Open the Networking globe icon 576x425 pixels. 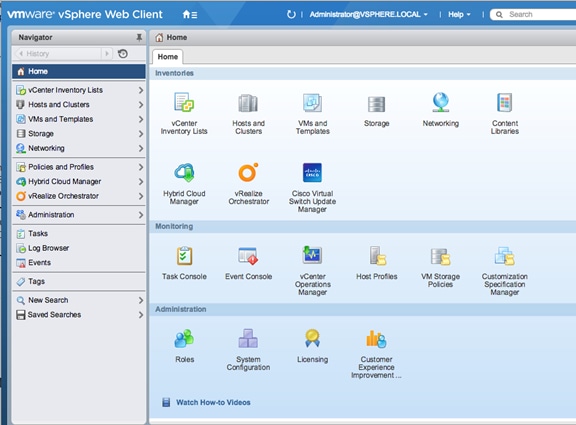440,102
